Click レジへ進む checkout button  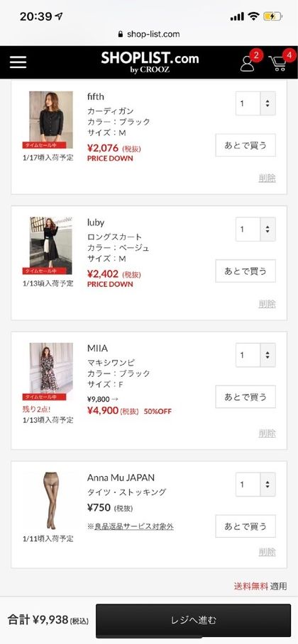click(194, 620)
